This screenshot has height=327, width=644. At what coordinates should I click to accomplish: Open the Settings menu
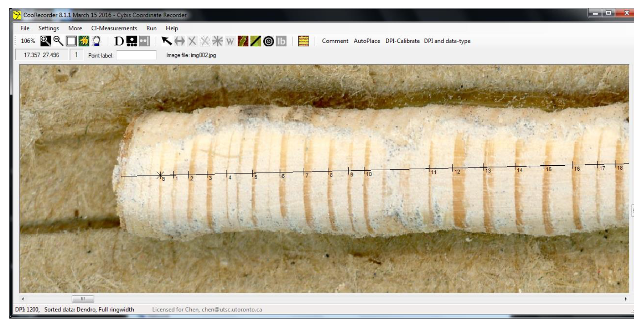click(x=49, y=28)
